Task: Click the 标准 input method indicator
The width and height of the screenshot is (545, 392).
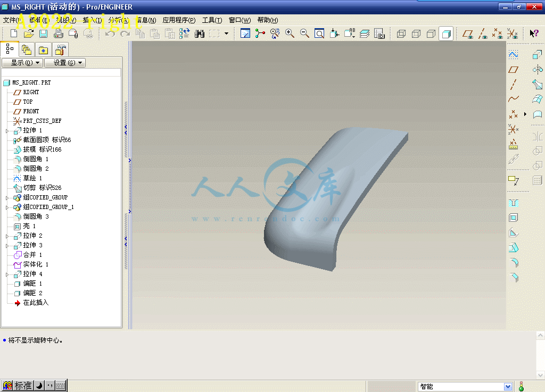Action: [23, 386]
